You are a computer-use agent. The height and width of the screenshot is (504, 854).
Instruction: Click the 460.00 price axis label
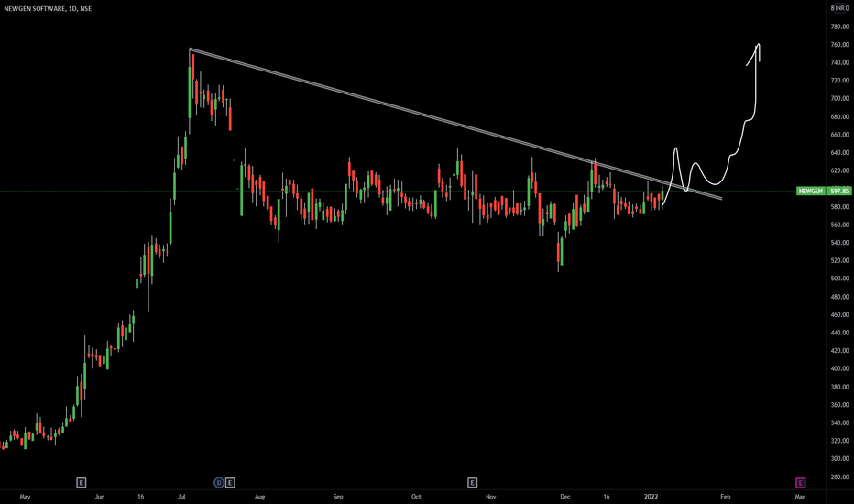point(840,314)
